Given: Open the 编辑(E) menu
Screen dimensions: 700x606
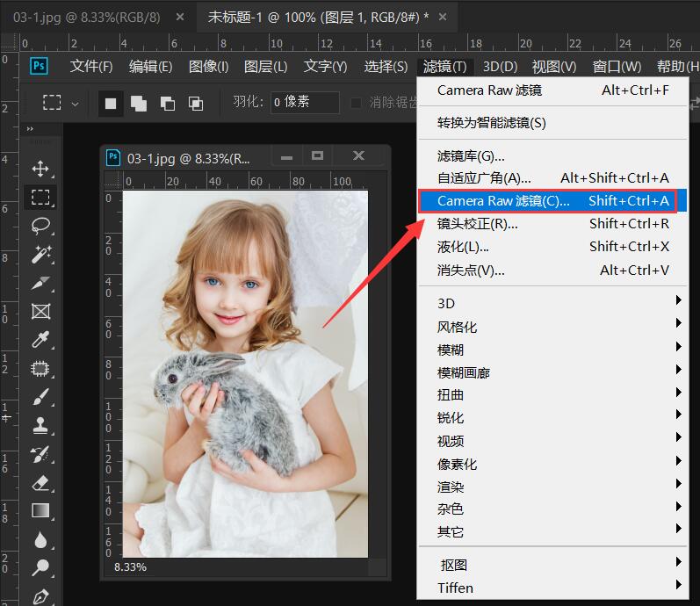Looking at the screenshot, I should click(151, 67).
